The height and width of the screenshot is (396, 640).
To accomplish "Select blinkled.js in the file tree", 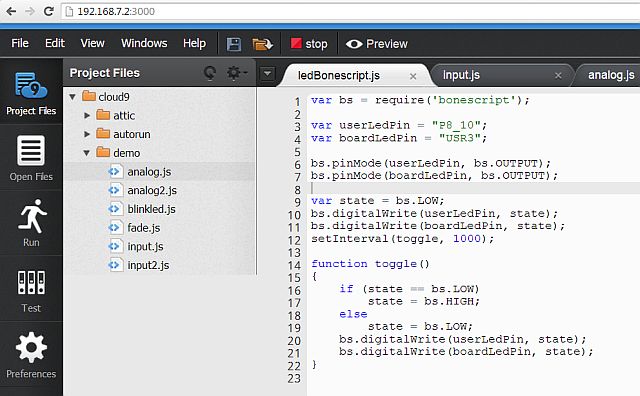I will point(151,209).
